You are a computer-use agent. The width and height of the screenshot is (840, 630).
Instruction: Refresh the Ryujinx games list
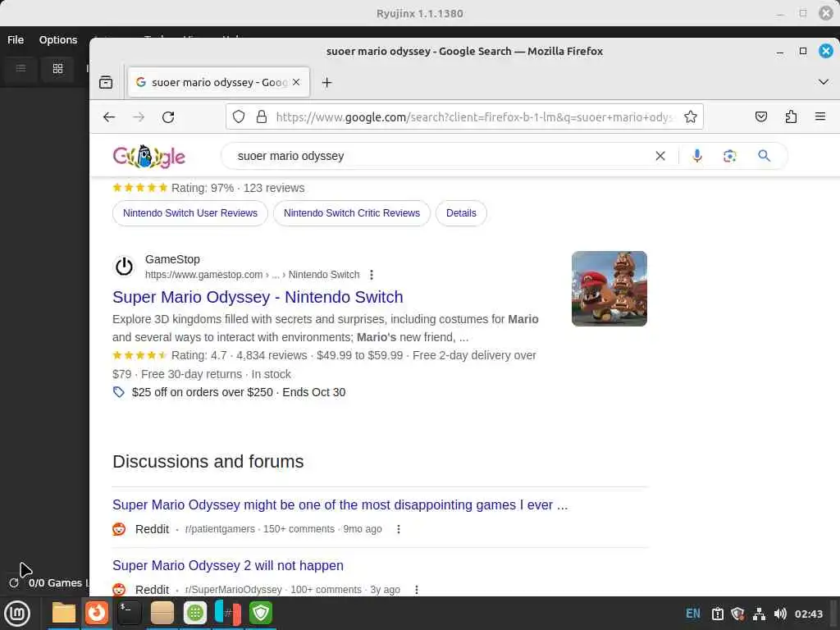click(x=14, y=583)
